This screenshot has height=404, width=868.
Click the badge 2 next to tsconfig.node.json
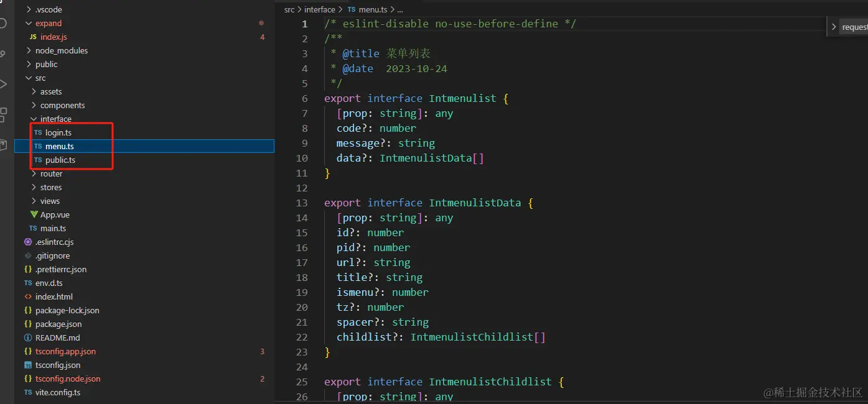coord(262,379)
